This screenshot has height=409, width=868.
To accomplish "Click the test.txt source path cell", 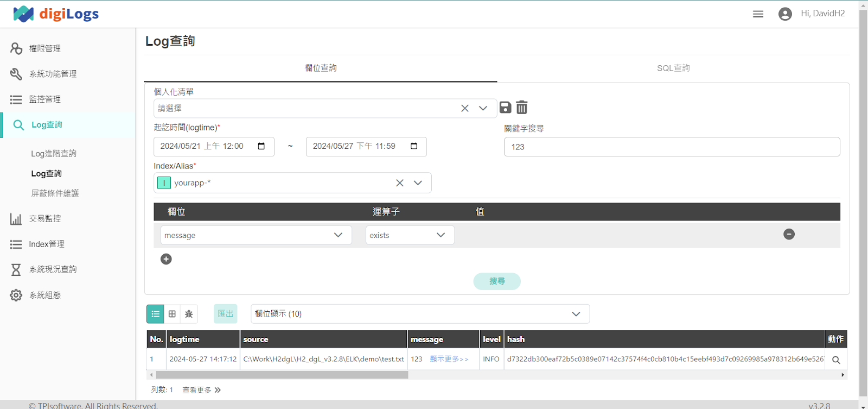I will (323, 359).
